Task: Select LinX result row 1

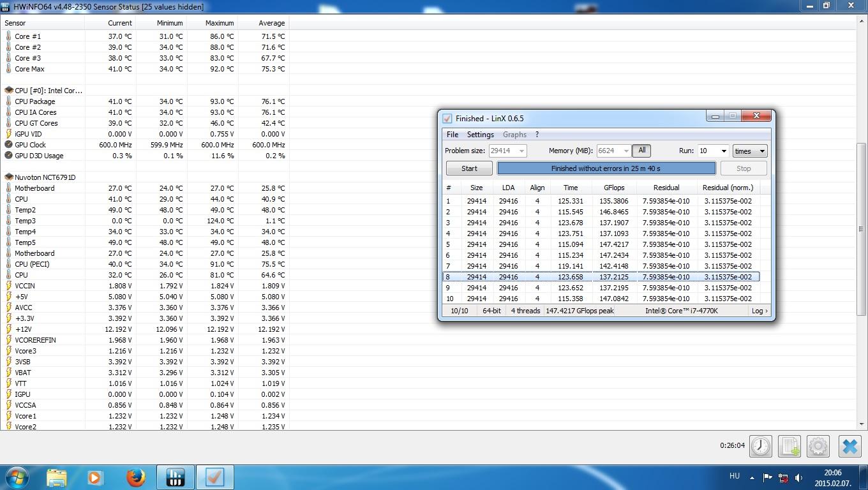Action: click(601, 201)
